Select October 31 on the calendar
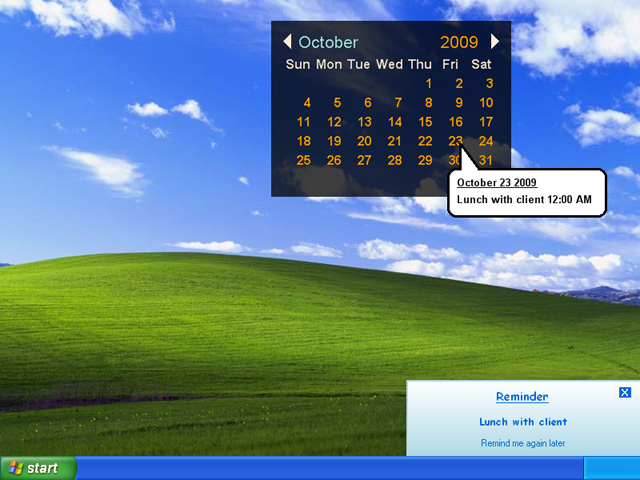Screen dimensions: 640x480 [486, 160]
